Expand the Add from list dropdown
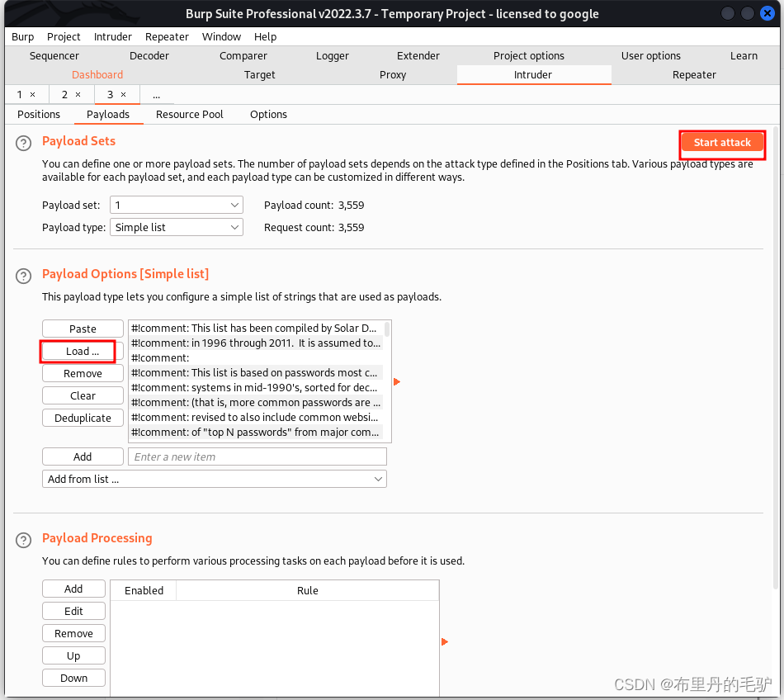The width and height of the screenshot is (784, 700). coord(215,479)
